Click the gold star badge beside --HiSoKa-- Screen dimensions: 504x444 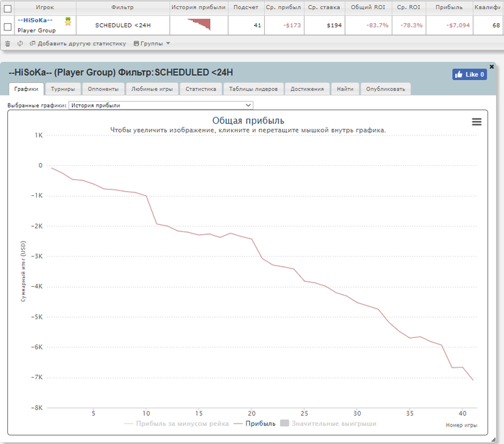pos(68,22)
